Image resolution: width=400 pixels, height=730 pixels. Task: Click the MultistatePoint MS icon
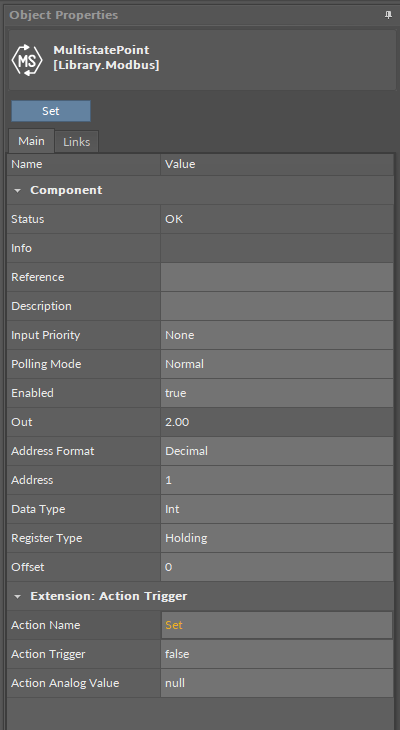(x=27, y=60)
